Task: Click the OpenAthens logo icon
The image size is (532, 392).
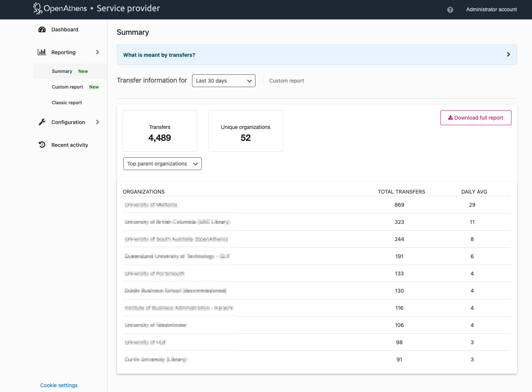Action: click(37, 8)
